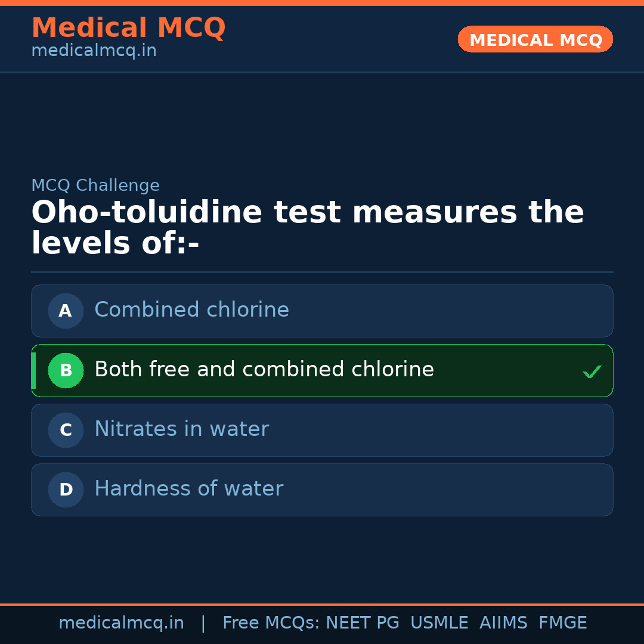Select the answer text Both free and combined chlorine

[x=264, y=370]
